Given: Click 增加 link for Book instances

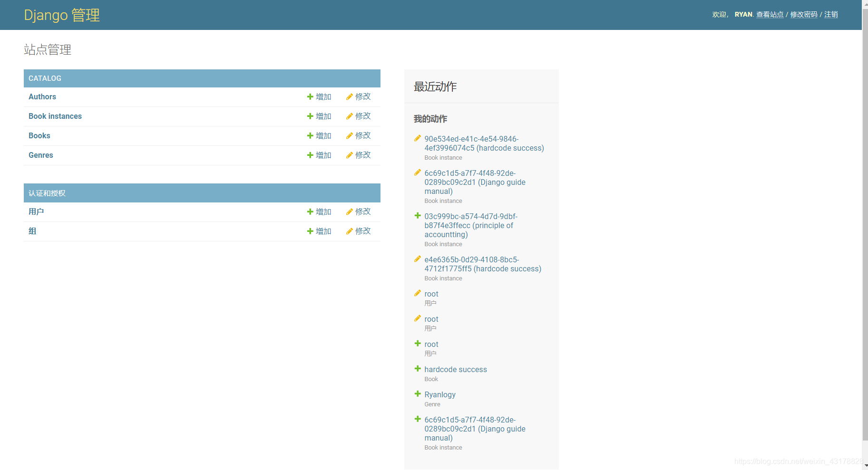Looking at the screenshot, I should (323, 116).
